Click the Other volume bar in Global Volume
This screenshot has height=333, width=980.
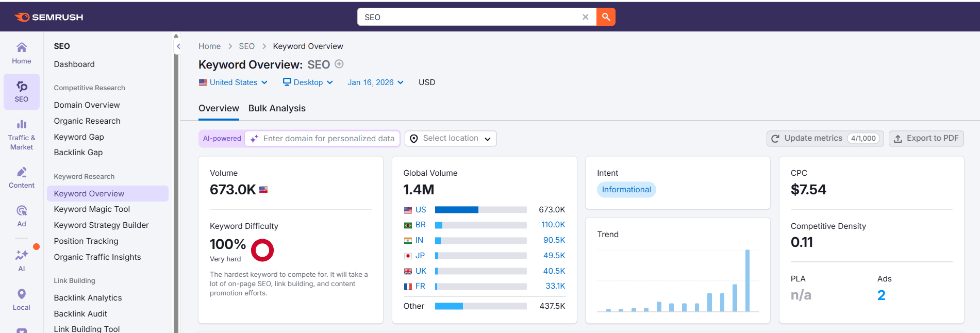(480, 306)
